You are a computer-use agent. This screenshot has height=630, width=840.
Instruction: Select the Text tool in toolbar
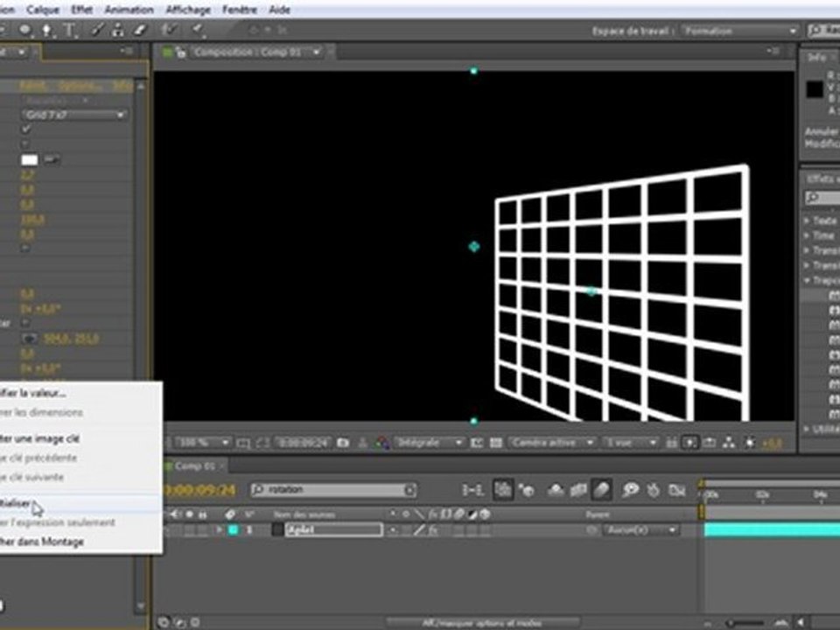tap(70, 30)
